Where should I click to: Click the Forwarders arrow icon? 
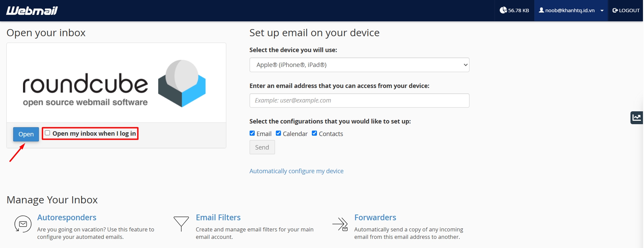pos(340,224)
